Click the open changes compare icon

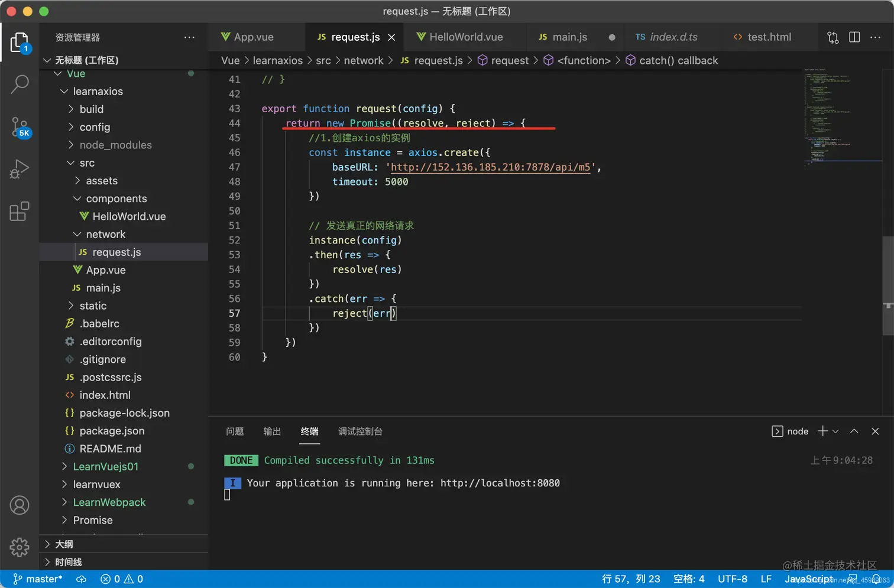(x=833, y=37)
